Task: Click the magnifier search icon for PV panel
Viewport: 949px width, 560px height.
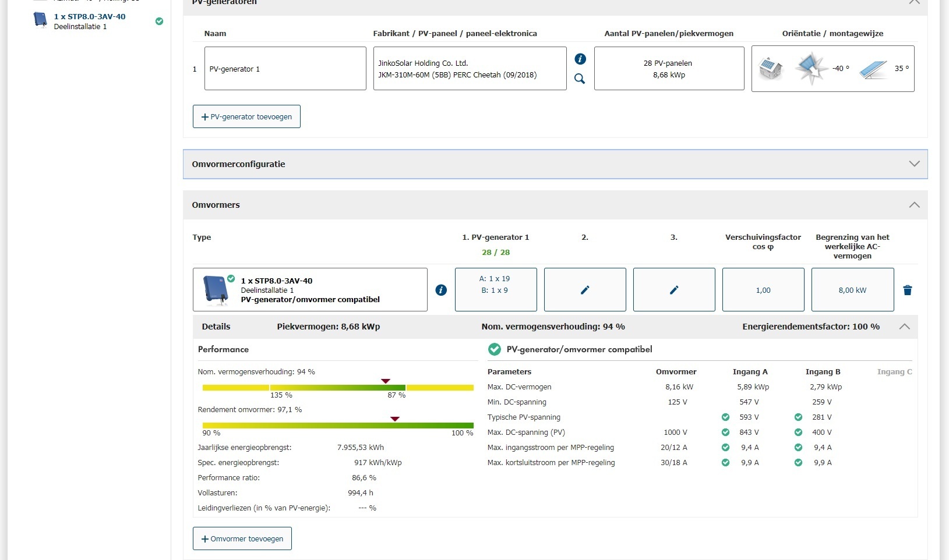Action: tap(580, 79)
